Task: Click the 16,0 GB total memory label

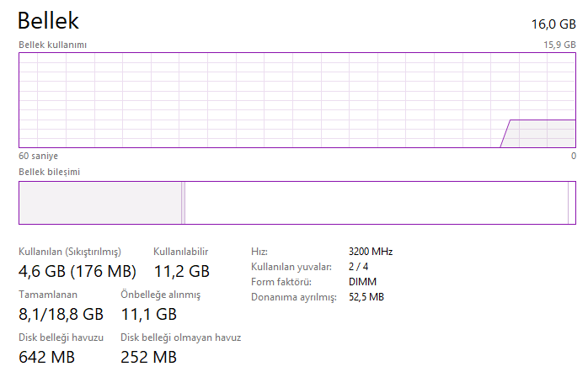Action: pyautogui.click(x=555, y=24)
